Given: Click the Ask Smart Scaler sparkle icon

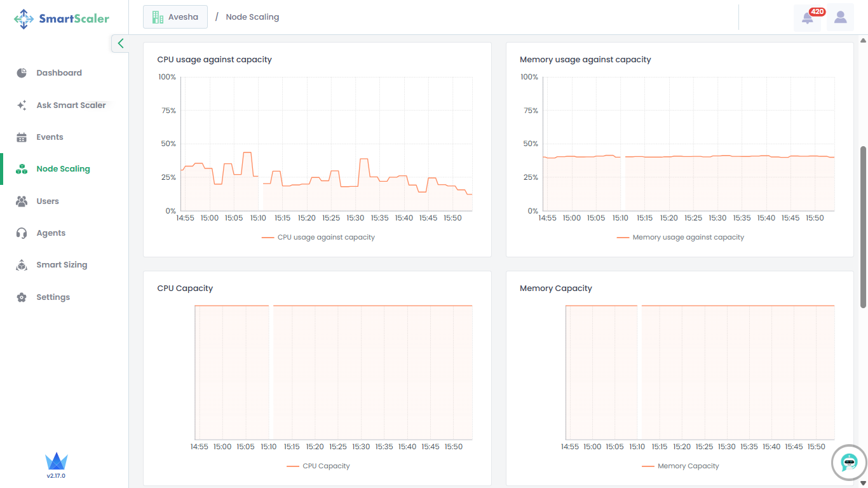Looking at the screenshot, I should (x=22, y=105).
